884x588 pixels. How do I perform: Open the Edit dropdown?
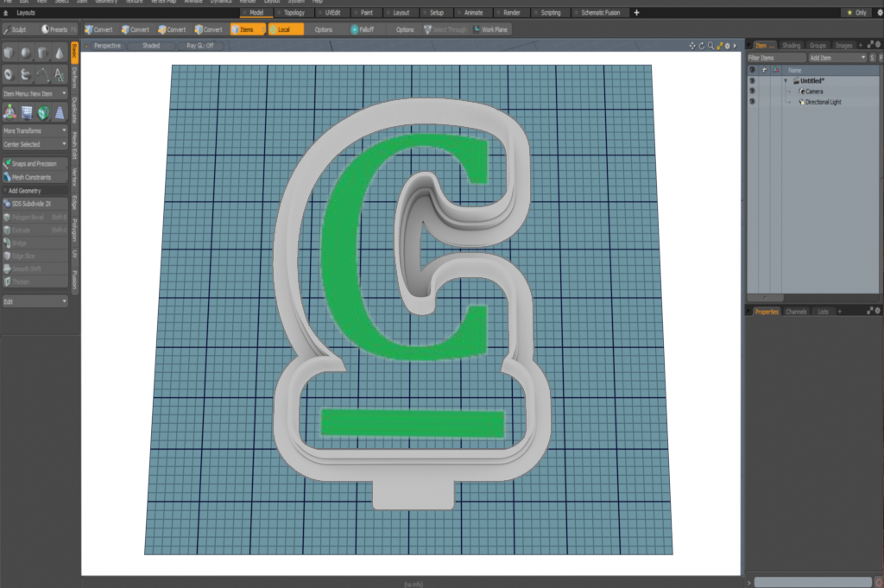tap(35, 301)
